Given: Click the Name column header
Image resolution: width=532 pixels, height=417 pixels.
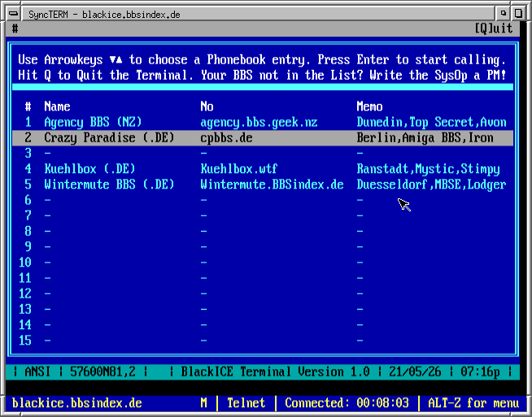Looking at the screenshot, I should [x=57, y=106].
